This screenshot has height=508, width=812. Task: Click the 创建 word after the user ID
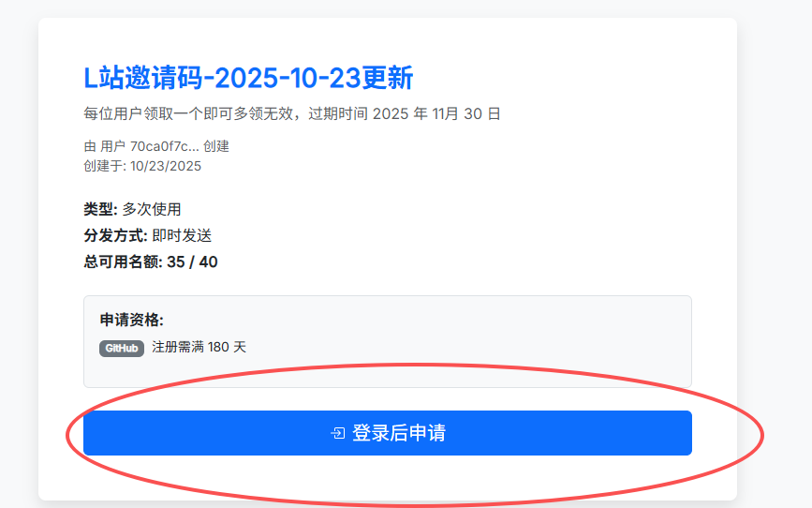click(x=216, y=146)
